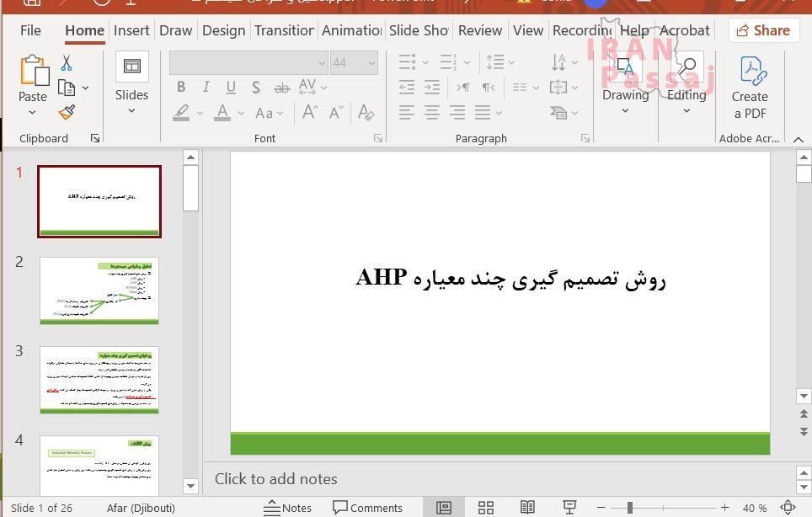
Task: Start slide show from status bar
Action: [x=569, y=508]
